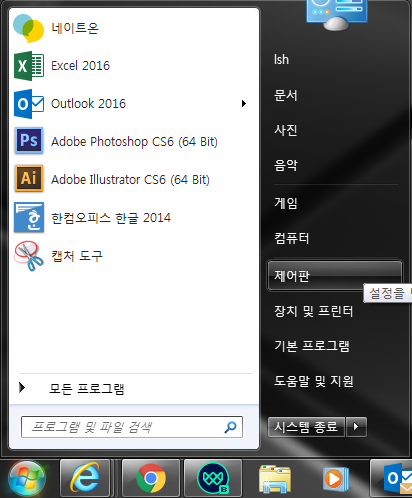412x498 pixels.
Task: Open the 게임 (Games) link
Action: pos(286,203)
